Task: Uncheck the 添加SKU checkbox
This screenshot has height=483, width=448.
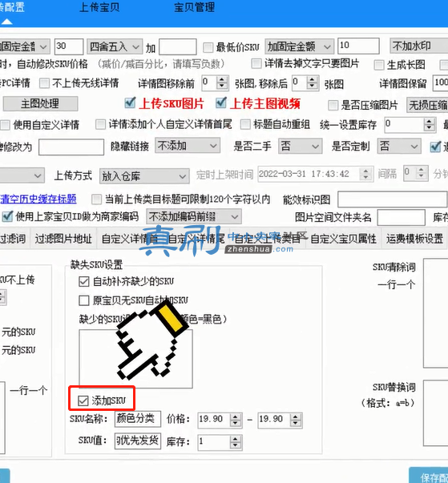Action: 83,400
